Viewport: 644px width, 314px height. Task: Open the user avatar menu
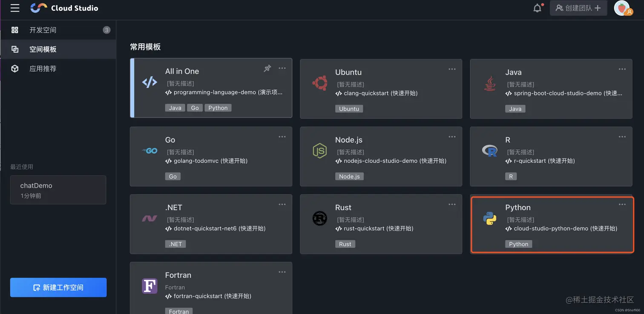(x=623, y=8)
